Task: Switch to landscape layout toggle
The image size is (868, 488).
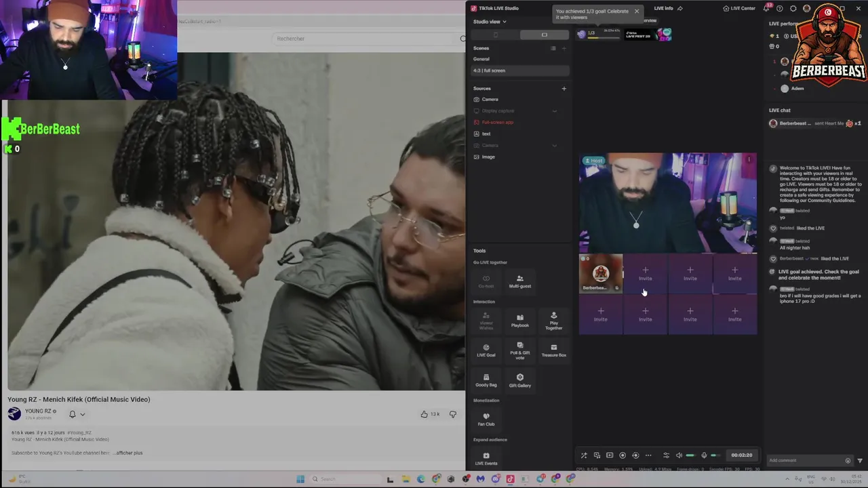Action: coord(544,35)
